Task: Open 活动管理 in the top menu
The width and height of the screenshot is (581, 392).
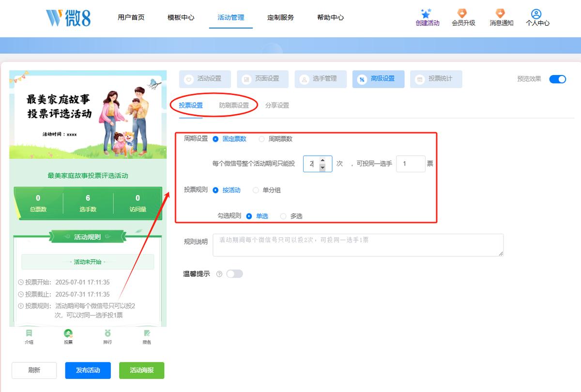Action: (231, 17)
